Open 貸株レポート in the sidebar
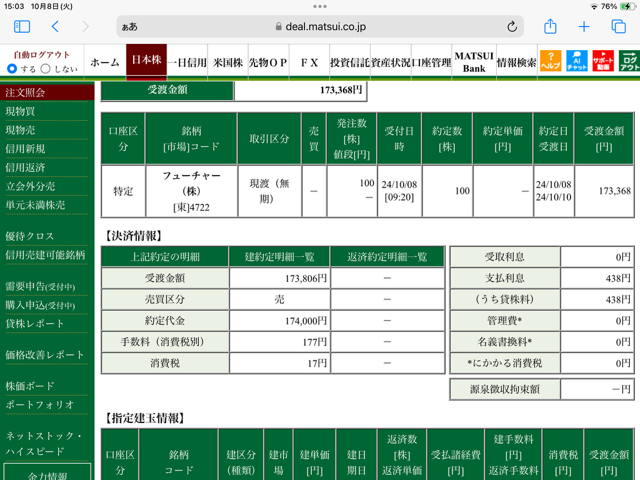This screenshot has height=480, width=640. coord(35,324)
